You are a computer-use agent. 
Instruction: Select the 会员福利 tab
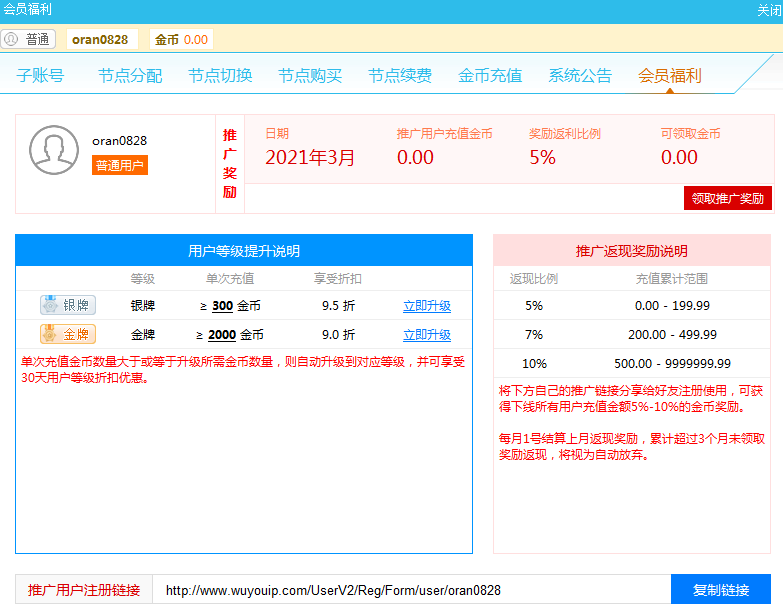pyautogui.click(x=670, y=75)
